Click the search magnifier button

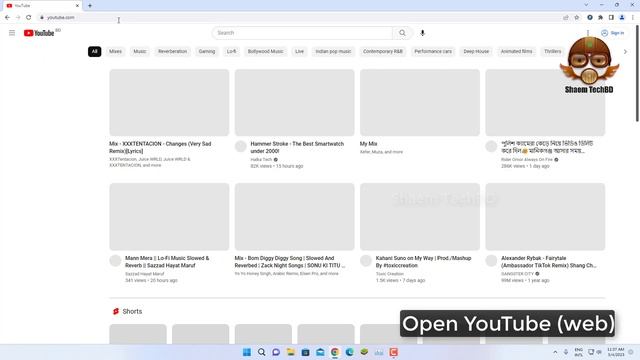tap(402, 33)
